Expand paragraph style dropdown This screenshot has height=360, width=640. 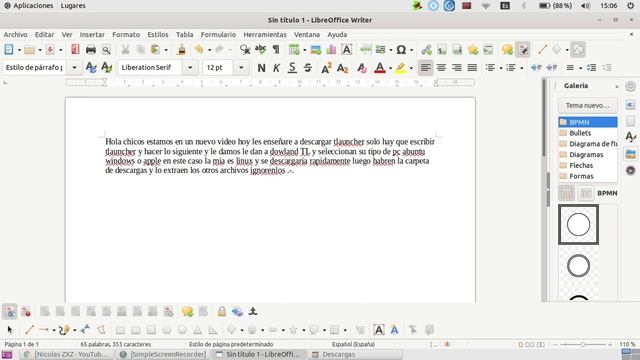(x=74, y=67)
